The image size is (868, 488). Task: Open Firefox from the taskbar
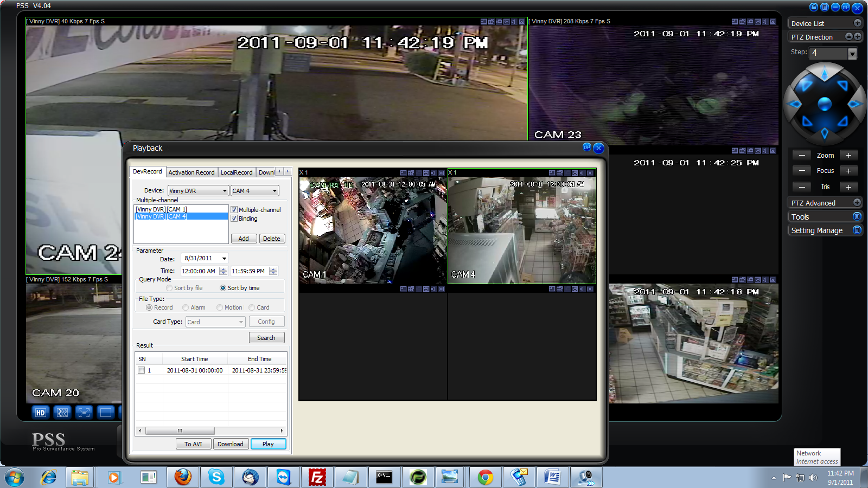[183, 477]
